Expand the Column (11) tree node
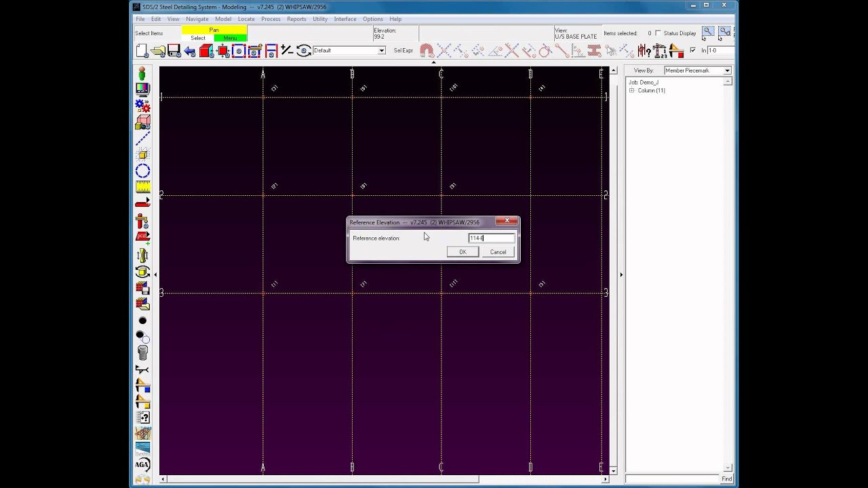The height and width of the screenshot is (488, 868). tap(632, 90)
